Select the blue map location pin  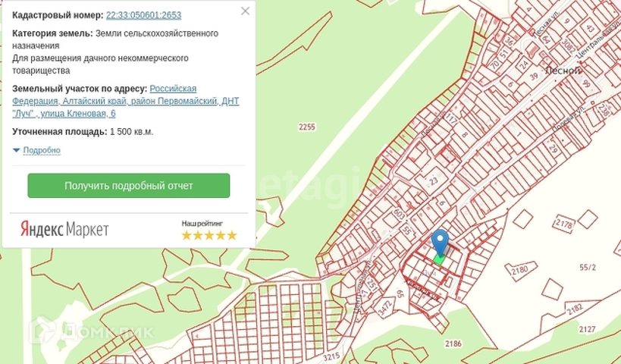pyautogui.click(x=440, y=243)
